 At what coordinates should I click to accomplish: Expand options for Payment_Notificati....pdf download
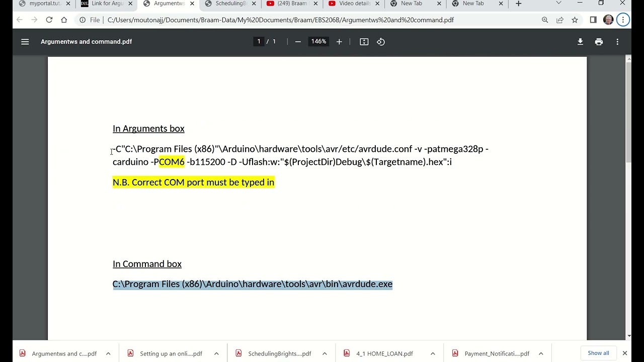point(541,353)
